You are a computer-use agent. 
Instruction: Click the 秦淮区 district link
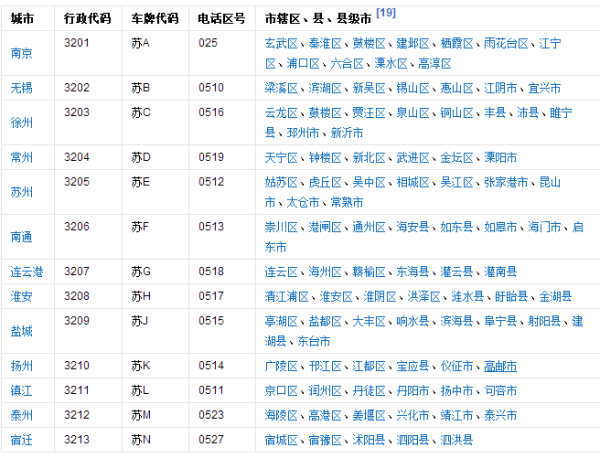coord(325,43)
